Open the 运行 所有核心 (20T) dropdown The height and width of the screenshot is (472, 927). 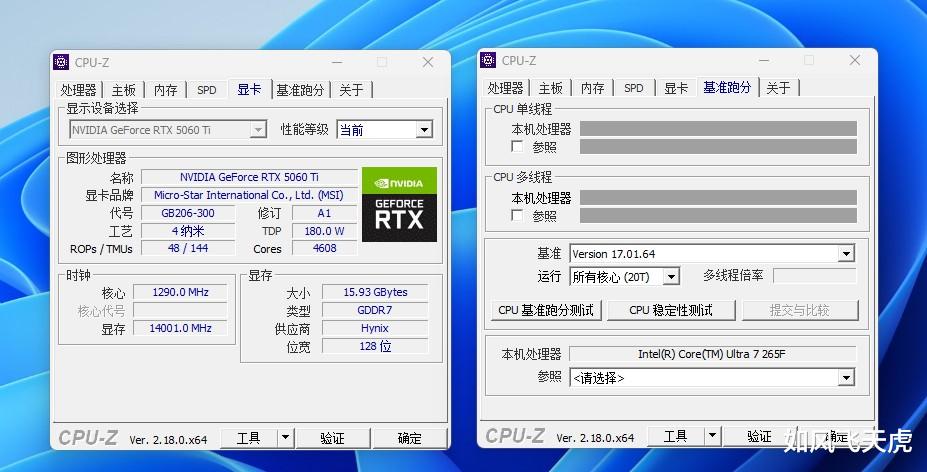(624, 276)
